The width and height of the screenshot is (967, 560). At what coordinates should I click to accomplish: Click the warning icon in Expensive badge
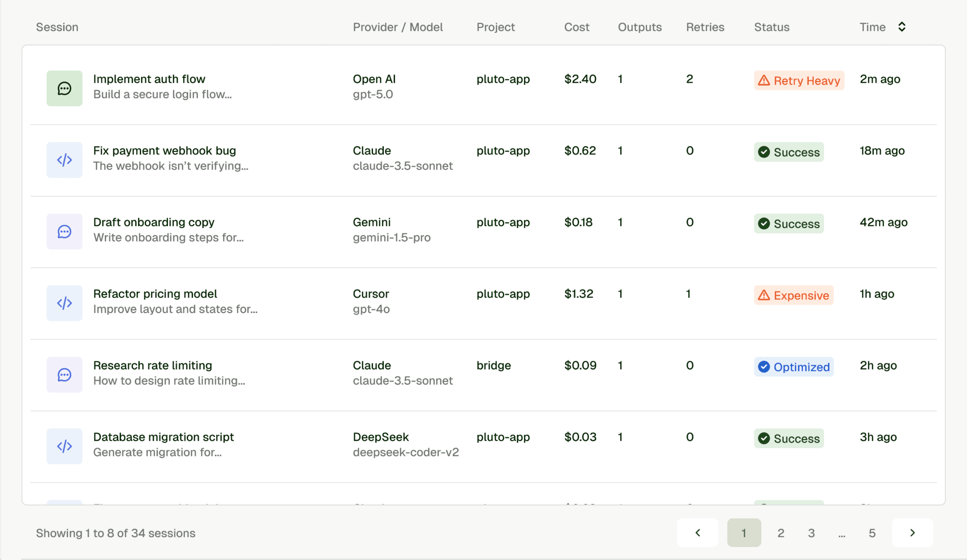point(764,296)
